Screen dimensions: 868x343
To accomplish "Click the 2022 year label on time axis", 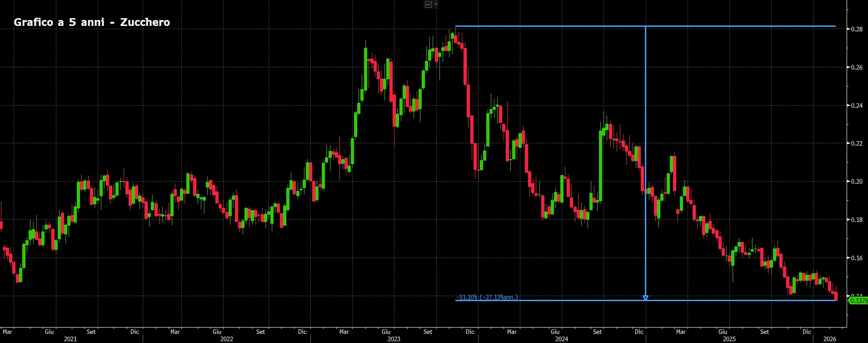I will tap(226, 339).
